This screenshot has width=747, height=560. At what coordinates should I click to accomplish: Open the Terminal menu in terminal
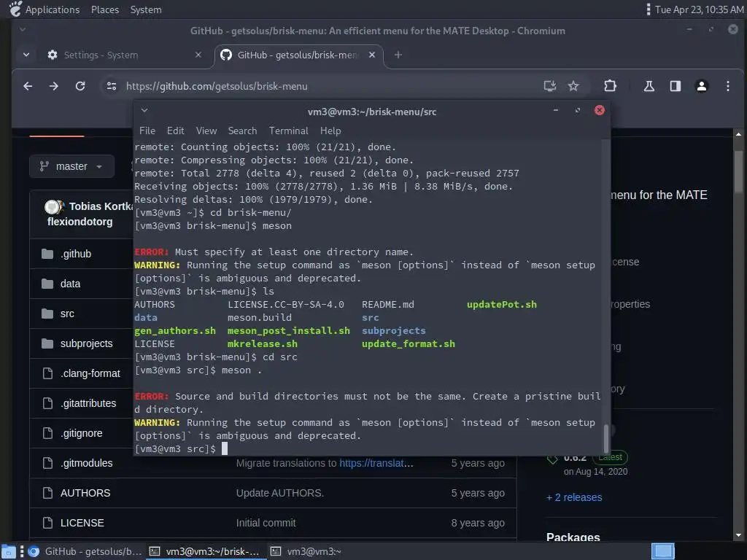(289, 131)
